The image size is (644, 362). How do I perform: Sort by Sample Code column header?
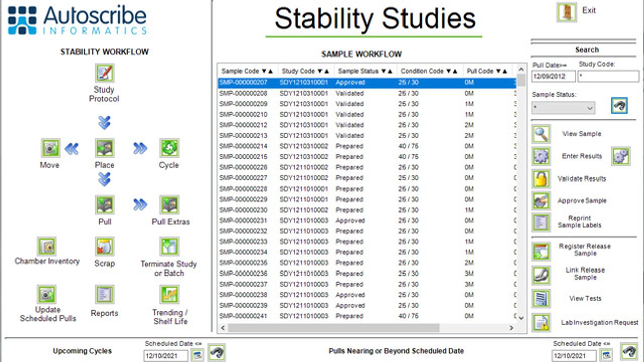point(247,71)
